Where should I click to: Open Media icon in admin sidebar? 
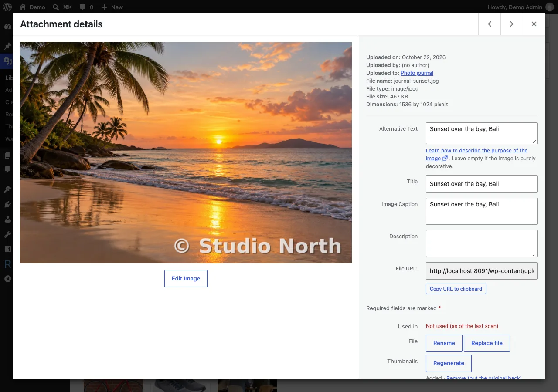click(7, 61)
